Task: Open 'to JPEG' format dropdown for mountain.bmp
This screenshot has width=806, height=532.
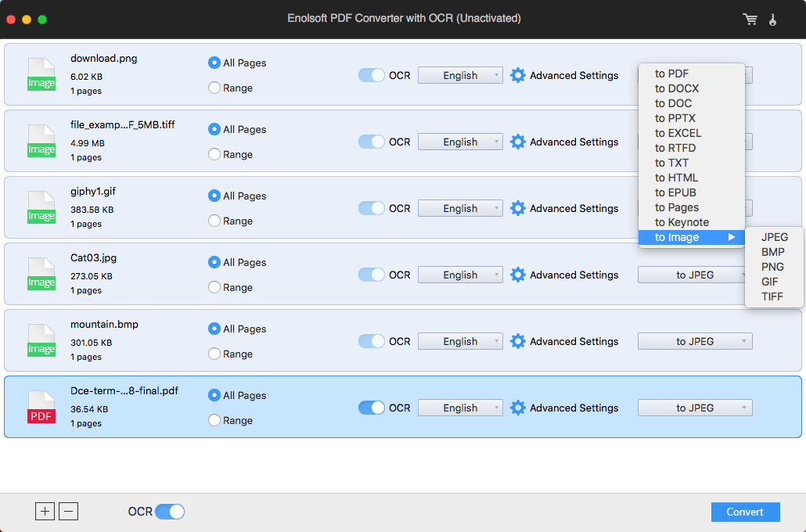Action: [695, 341]
